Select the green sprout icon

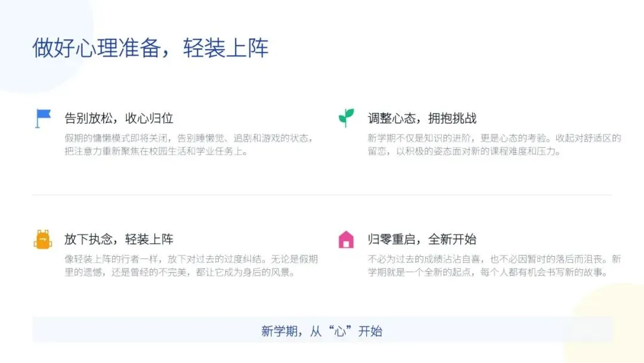(346, 118)
